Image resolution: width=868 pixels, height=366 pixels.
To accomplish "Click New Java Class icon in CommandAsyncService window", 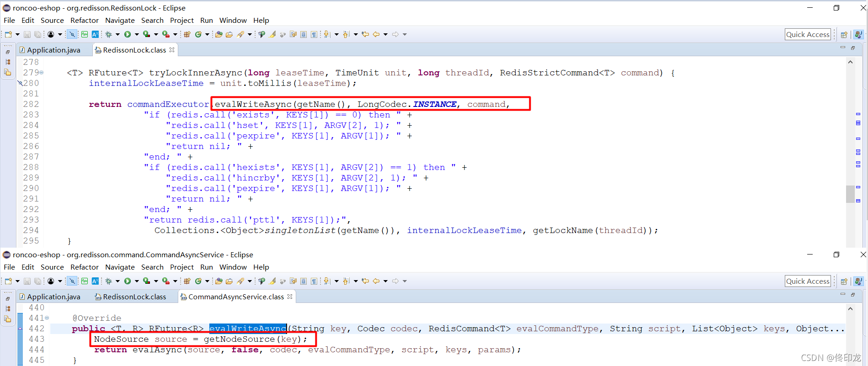I will 198,281.
